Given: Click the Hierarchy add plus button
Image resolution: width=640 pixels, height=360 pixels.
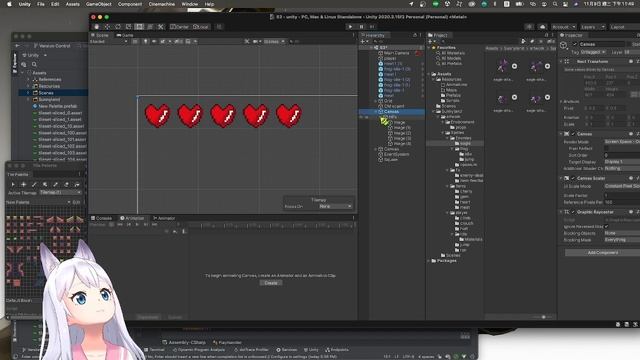Looking at the screenshot, I should pyautogui.click(x=363, y=42).
